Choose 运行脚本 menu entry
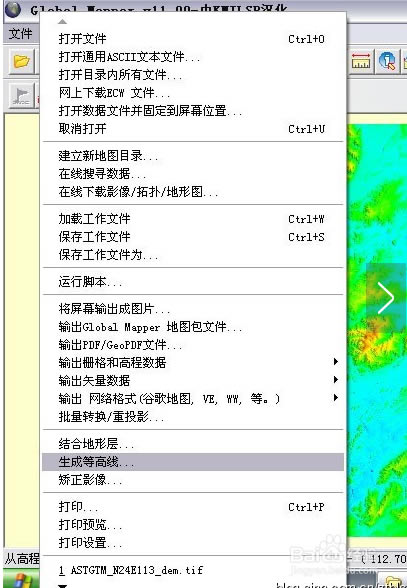Image resolution: width=407 pixels, height=588 pixels. [193, 281]
